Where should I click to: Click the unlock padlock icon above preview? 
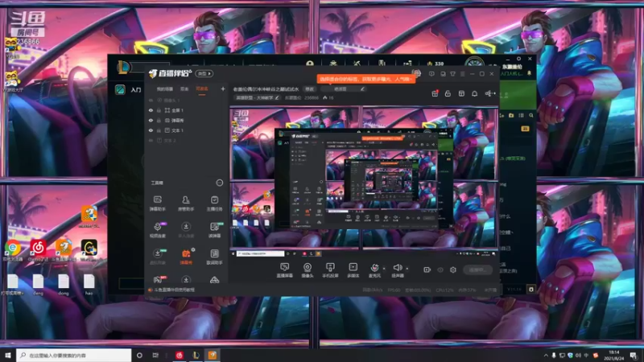448,93
